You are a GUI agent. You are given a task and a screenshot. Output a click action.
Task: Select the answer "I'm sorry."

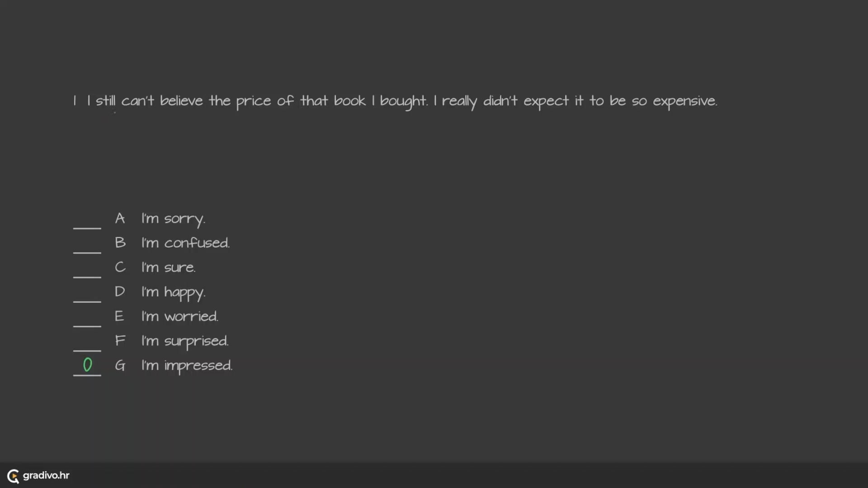173,219
